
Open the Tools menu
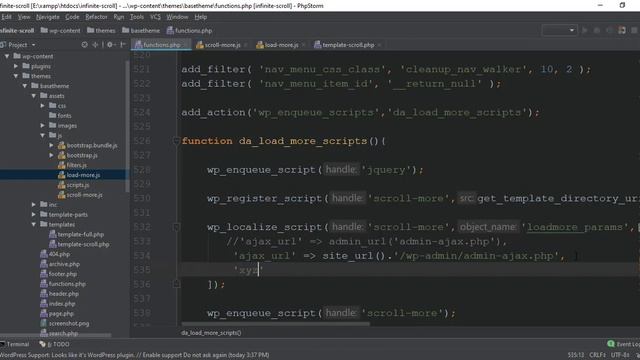(x=137, y=17)
